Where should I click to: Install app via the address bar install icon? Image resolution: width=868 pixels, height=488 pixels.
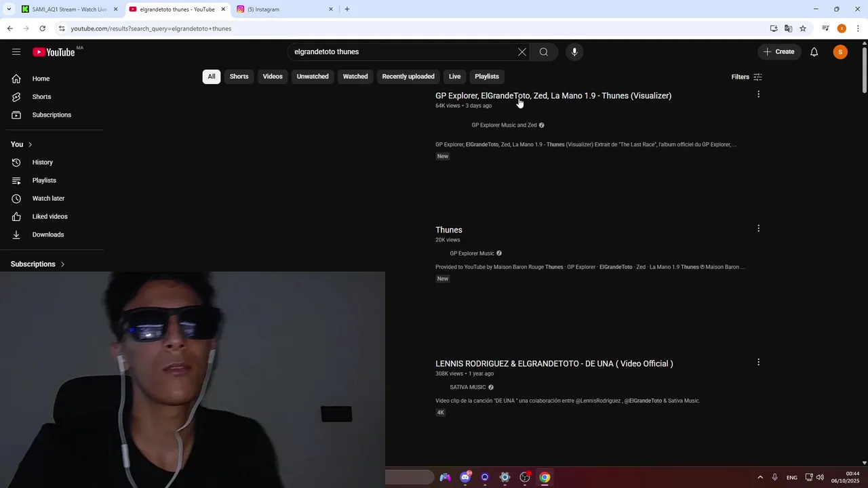tap(774, 28)
